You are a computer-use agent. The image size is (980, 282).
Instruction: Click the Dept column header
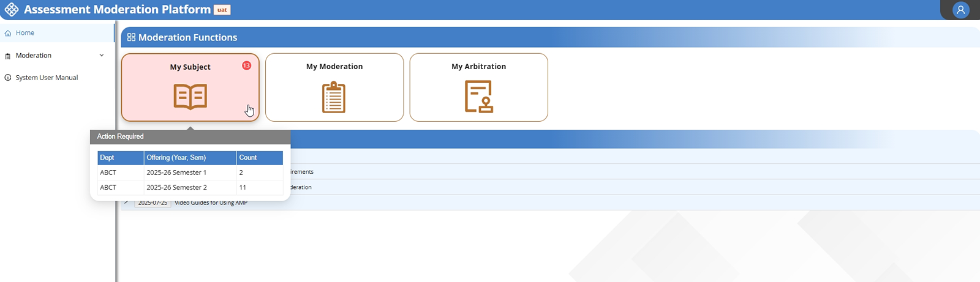pyautogui.click(x=121, y=158)
